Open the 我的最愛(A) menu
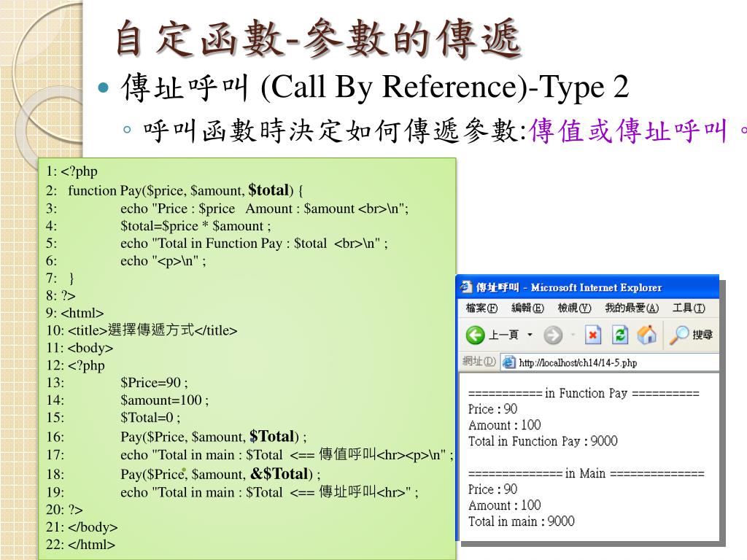This screenshot has height=560, width=747. pos(632,308)
